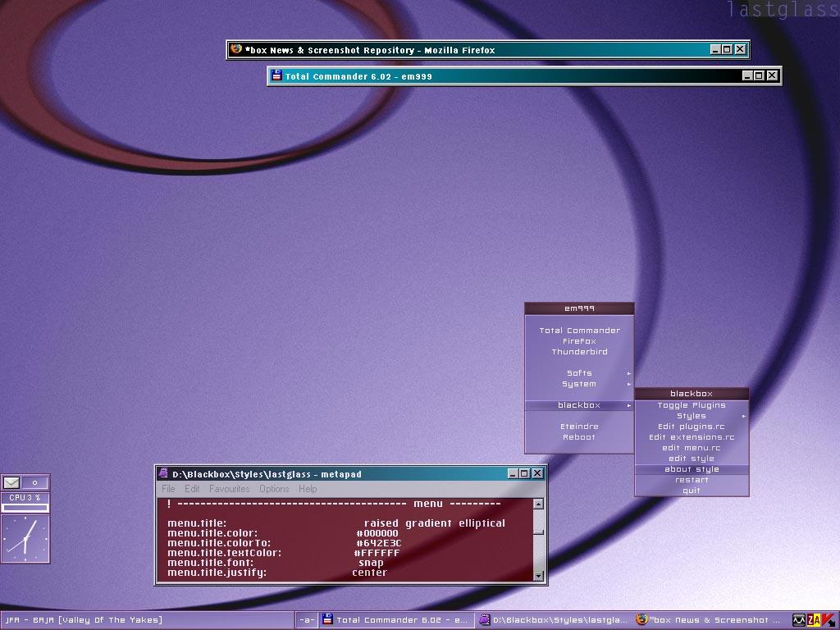Click the color value #642E3C in metapad
The width and height of the screenshot is (840, 630).
click(379, 543)
